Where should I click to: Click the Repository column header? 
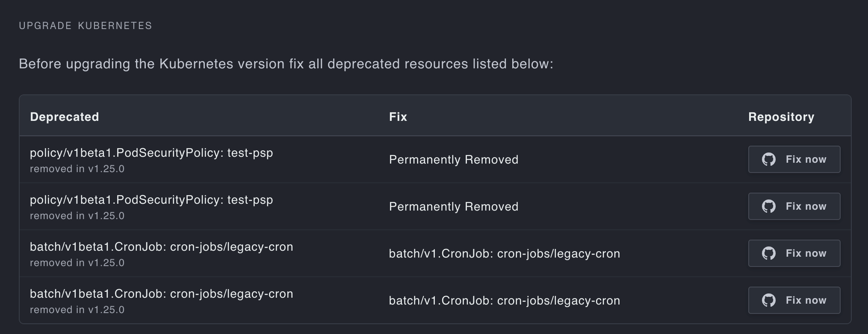coord(781,117)
